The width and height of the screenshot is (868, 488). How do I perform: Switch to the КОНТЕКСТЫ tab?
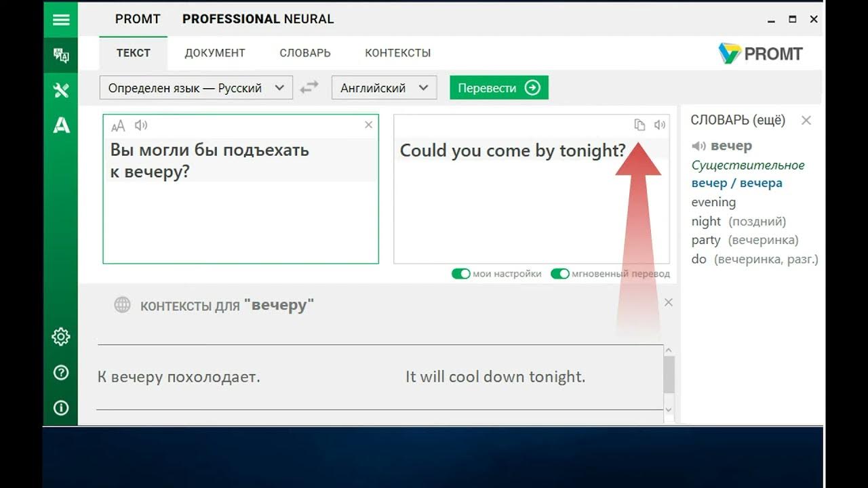398,53
